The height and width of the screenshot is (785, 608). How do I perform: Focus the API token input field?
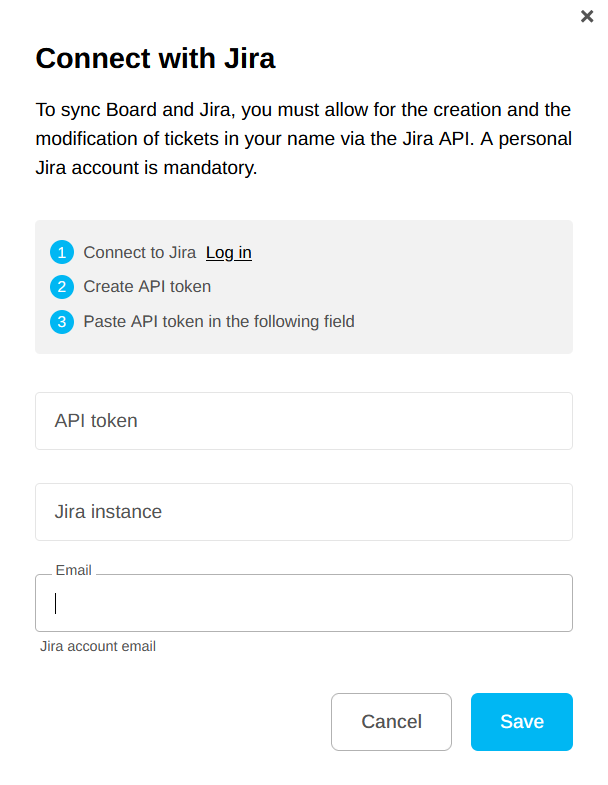(x=304, y=421)
